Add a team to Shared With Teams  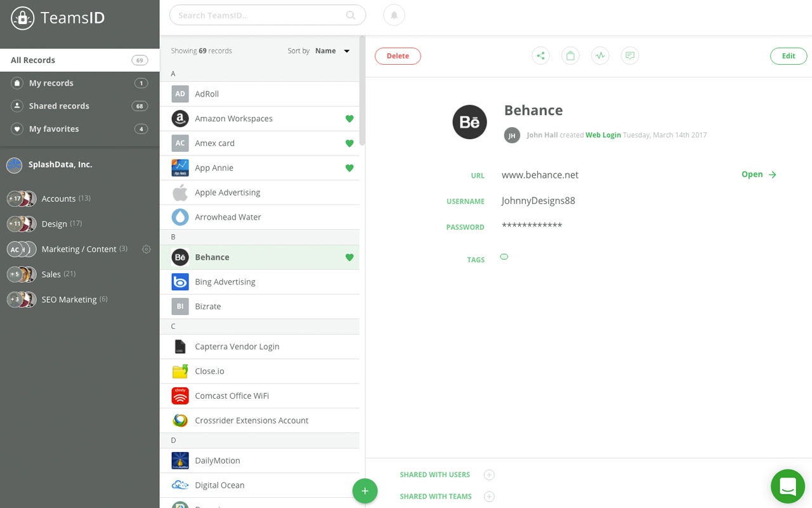pyautogui.click(x=489, y=497)
